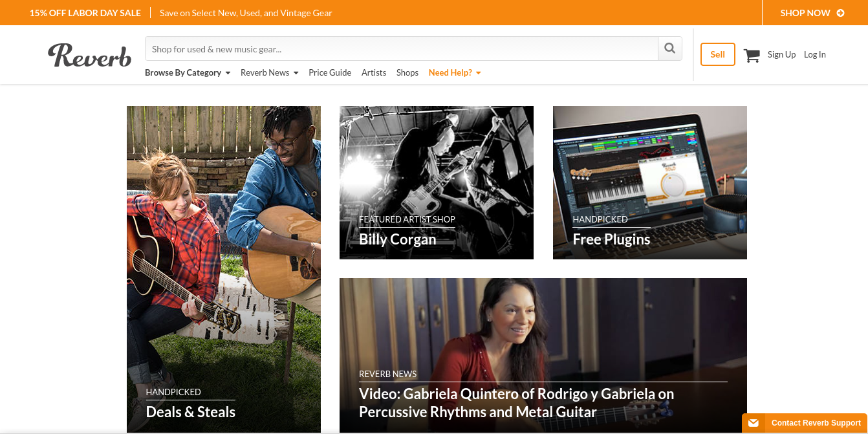The width and height of the screenshot is (868, 434).
Task: Open the Need Help? dropdown
Action: [455, 72]
